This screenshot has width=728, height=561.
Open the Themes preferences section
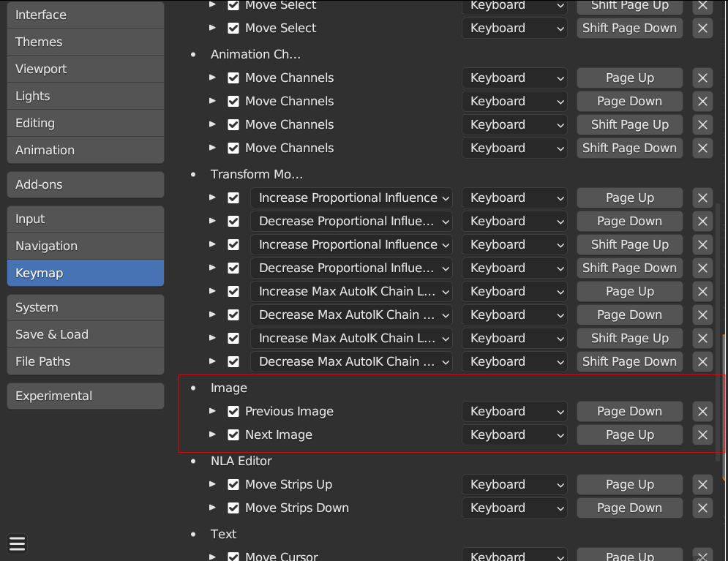click(85, 42)
